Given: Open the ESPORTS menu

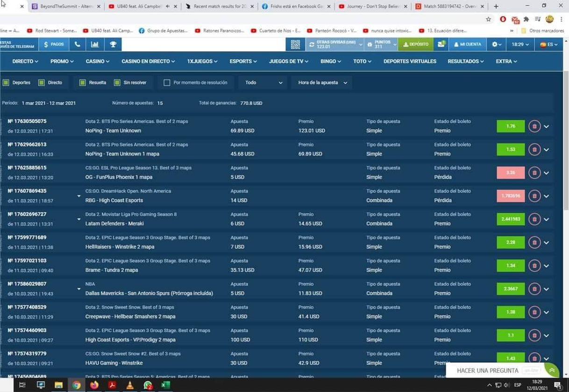Looking at the screenshot, I should [x=243, y=62].
